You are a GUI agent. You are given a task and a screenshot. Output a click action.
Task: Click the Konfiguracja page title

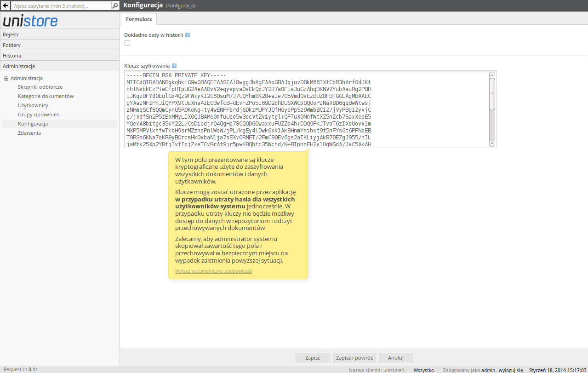(x=143, y=6)
